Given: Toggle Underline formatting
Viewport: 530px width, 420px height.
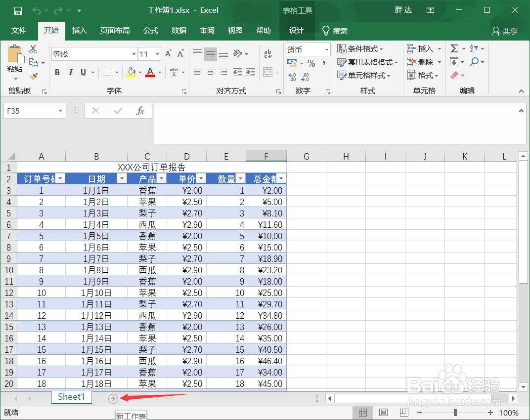Looking at the screenshot, I should tap(83, 72).
